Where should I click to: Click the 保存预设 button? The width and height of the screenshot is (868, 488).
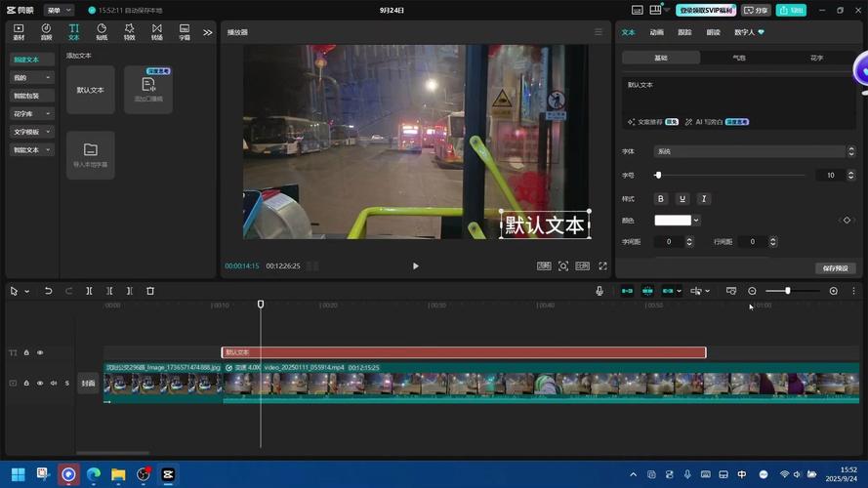(x=835, y=268)
